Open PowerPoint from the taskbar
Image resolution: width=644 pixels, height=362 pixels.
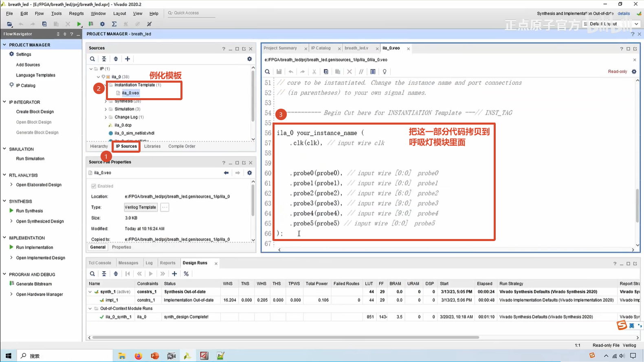[155, 356]
